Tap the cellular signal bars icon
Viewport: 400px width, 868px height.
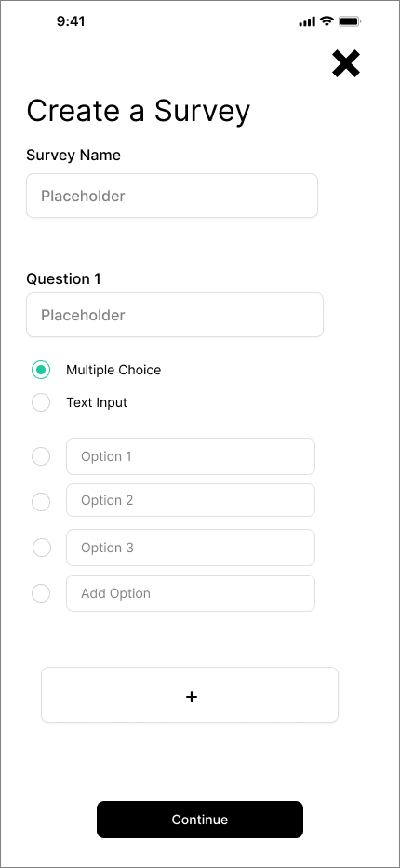point(307,22)
